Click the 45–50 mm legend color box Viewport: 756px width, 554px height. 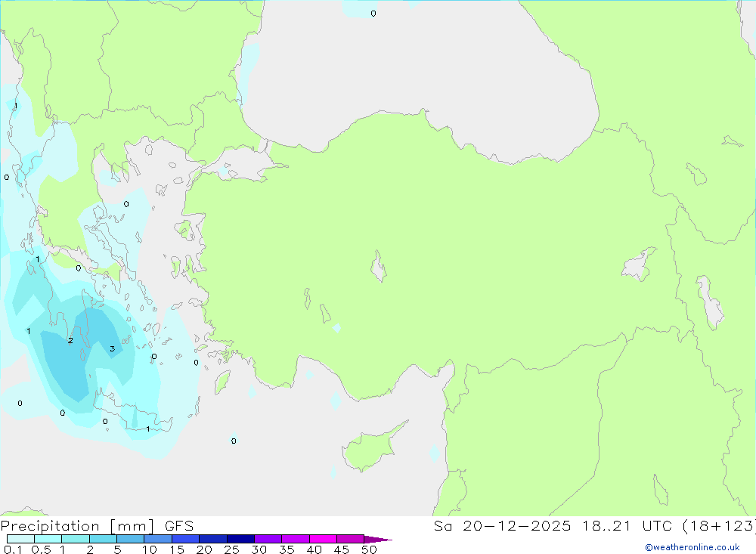coord(351,539)
